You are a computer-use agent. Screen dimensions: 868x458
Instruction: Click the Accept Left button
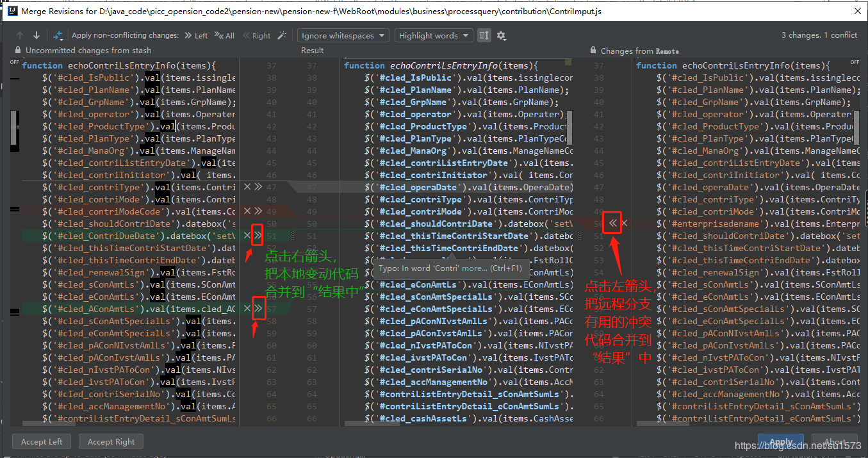coord(42,441)
